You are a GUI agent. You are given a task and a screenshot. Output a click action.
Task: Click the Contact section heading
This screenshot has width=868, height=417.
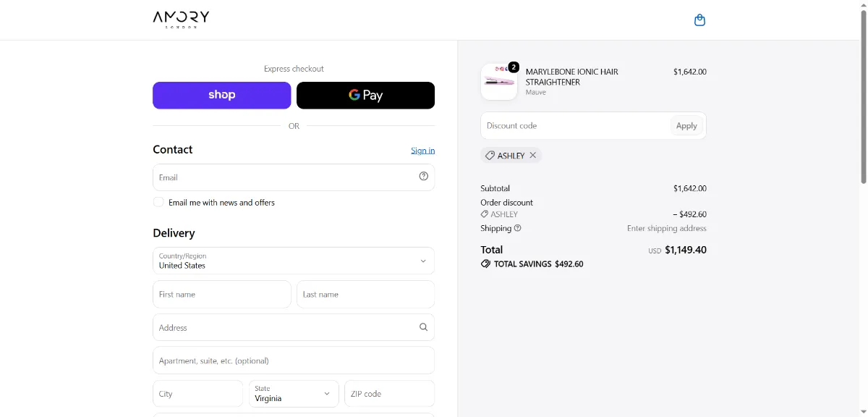click(x=173, y=149)
